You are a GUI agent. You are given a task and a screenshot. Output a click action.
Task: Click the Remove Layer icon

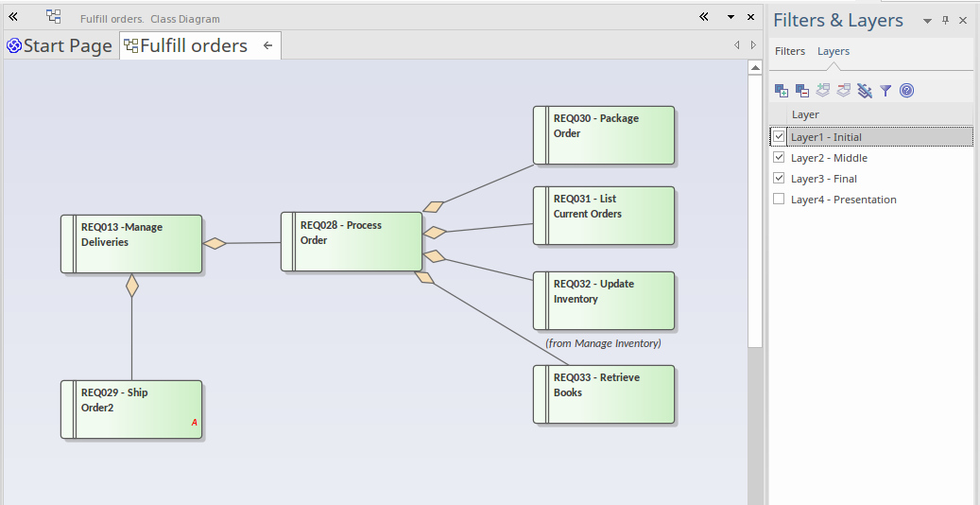[x=802, y=91]
